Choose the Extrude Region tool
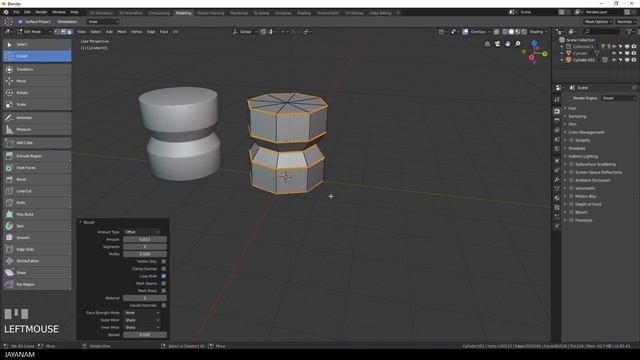The image size is (640, 360). pyautogui.click(x=37, y=156)
